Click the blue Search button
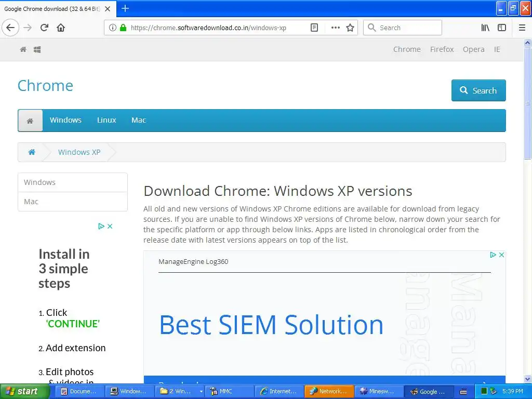The height and width of the screenshot is (399, 532). tap(478, 90)
